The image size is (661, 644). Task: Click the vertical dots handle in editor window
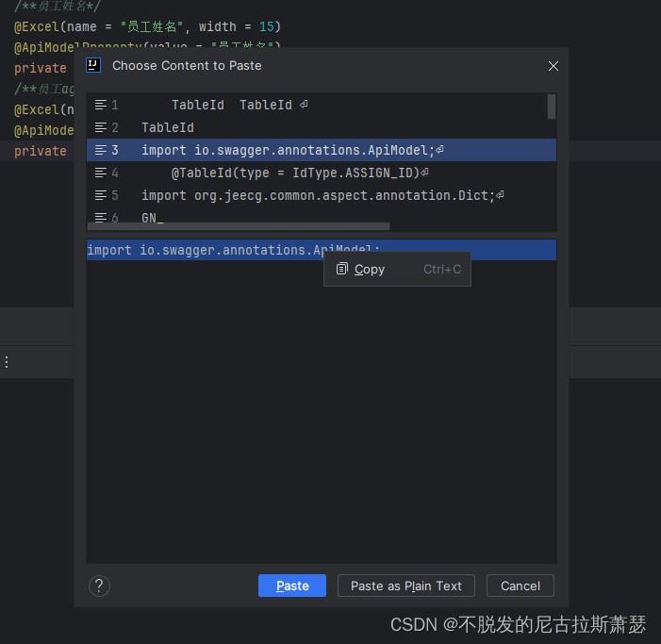(7, 362)
